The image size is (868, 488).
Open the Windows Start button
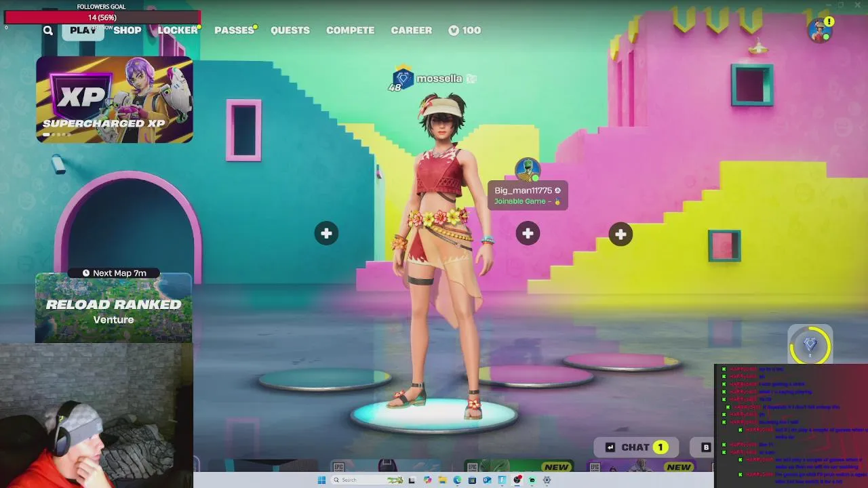coord(321,480)
